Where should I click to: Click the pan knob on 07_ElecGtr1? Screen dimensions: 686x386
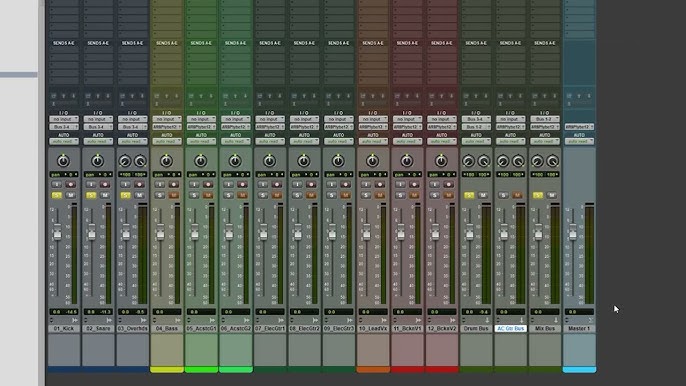click(x=270, y=161)
